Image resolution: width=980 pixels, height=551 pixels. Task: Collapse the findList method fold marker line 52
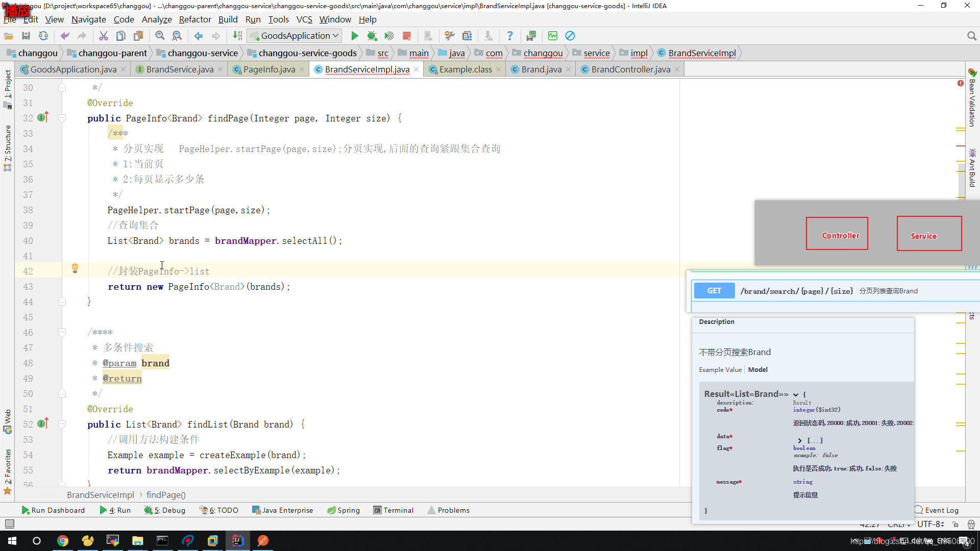coord(62,424)
